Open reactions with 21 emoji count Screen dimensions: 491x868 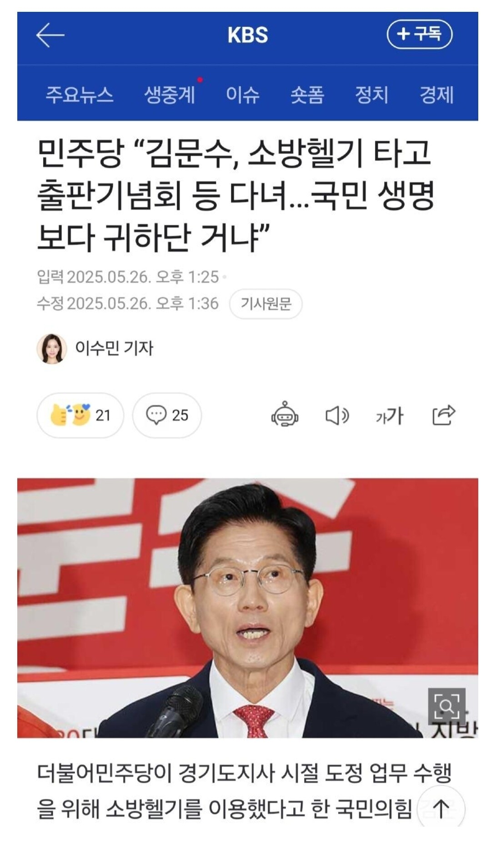(x=80, y=415)
